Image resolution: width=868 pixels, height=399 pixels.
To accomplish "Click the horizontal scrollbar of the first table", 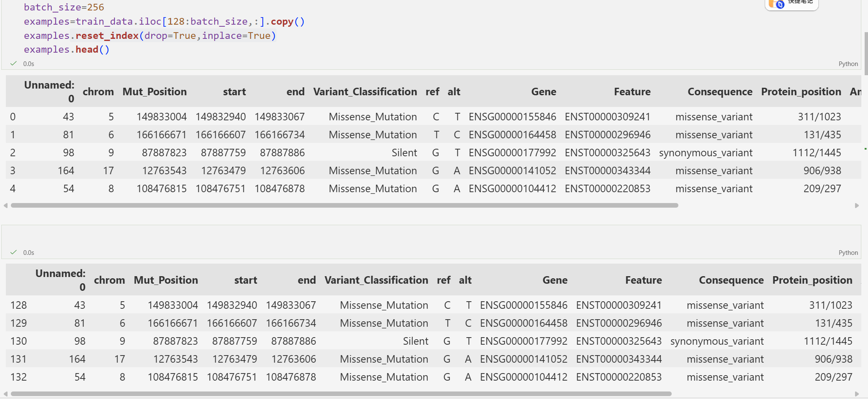I will (344, 206).
